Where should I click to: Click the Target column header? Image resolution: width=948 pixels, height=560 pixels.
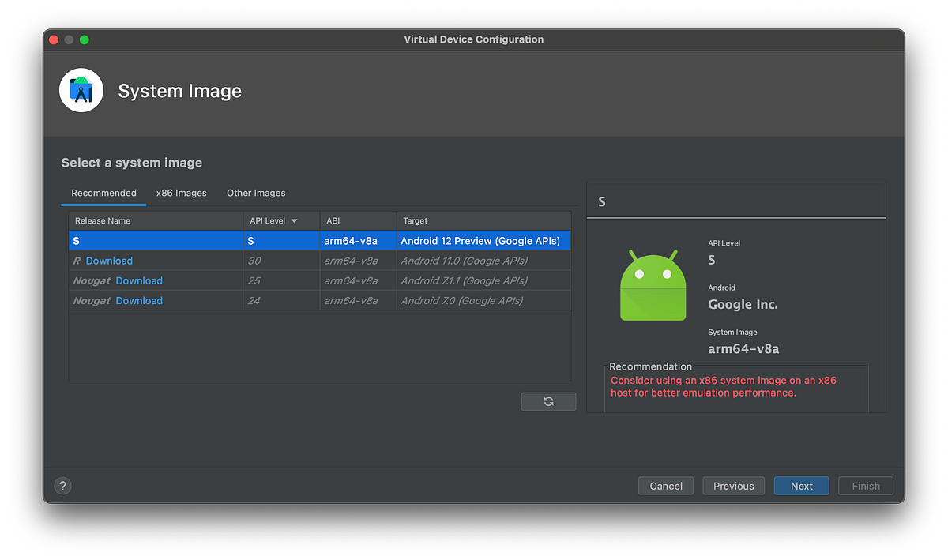click(416, 221)
